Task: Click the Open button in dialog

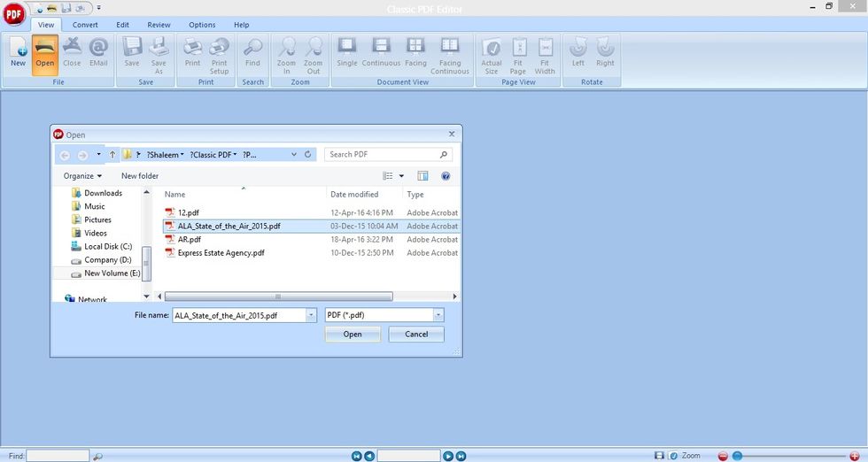Action: click(353, 335)
